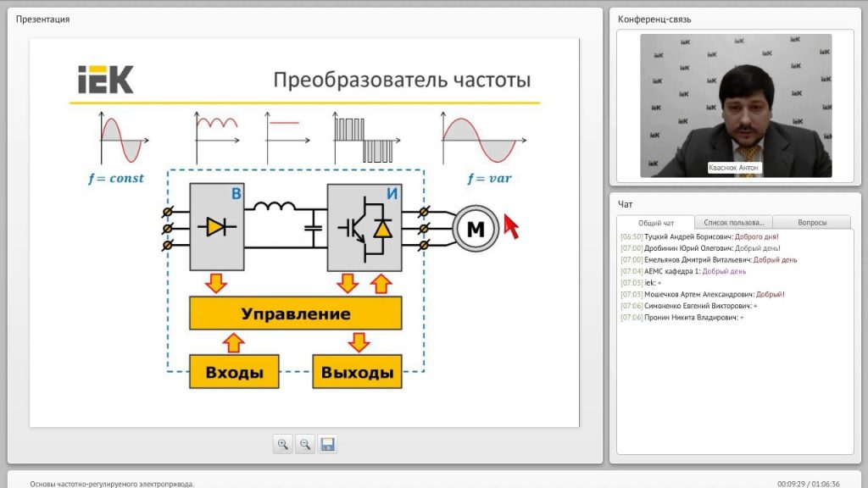The image size is (868, 488).
Task: Click the IGBT inverter block labeled И
Action: point(364,227)
